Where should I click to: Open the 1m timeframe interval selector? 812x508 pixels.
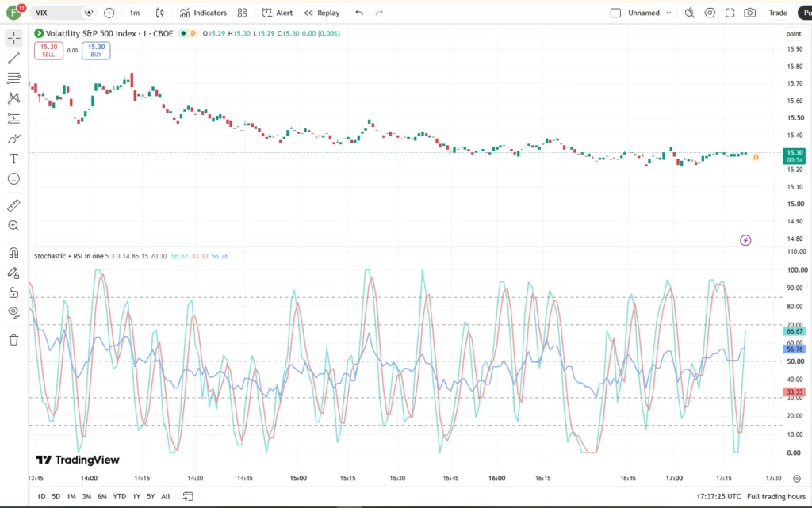tap(135, 13)
